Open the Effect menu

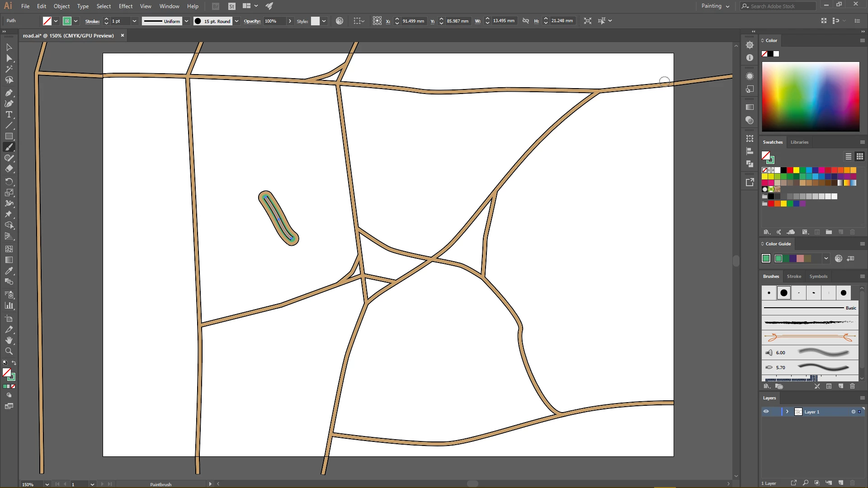125,6
